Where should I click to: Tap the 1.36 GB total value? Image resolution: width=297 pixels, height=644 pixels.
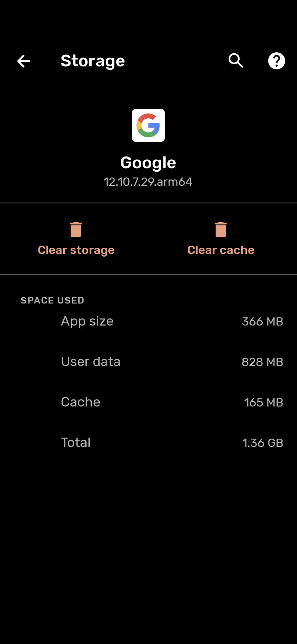tap(263, 443)
